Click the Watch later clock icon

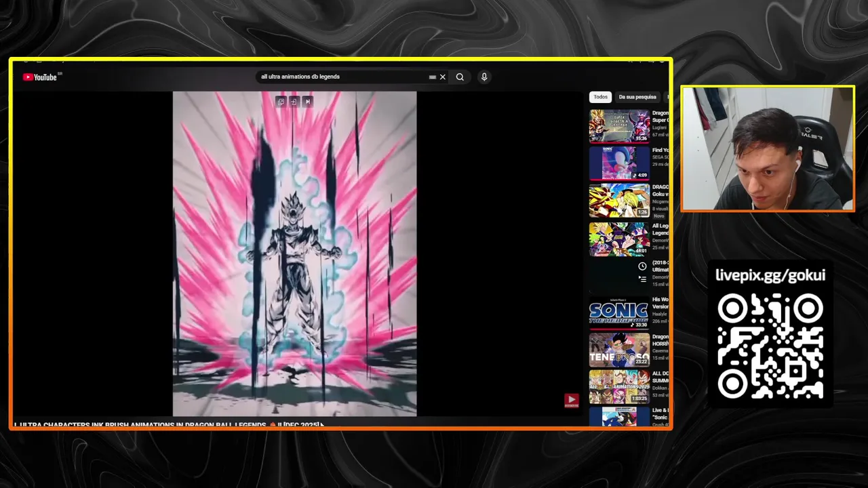point(642,266)
